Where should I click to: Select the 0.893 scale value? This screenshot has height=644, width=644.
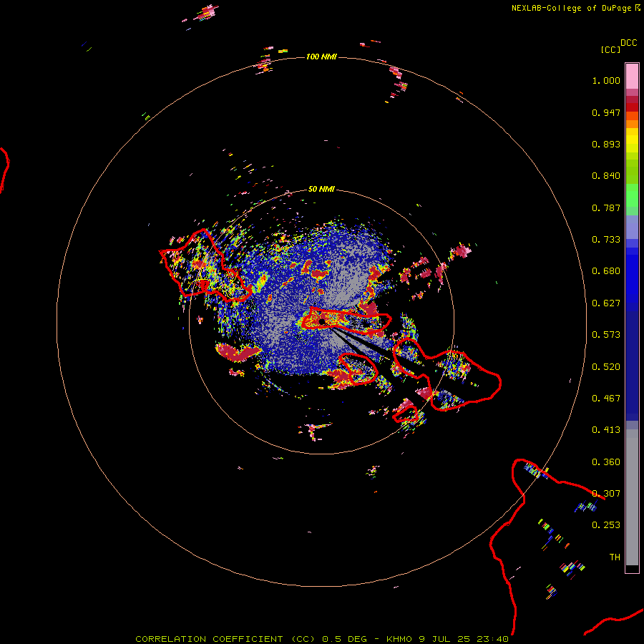point(606,144)
